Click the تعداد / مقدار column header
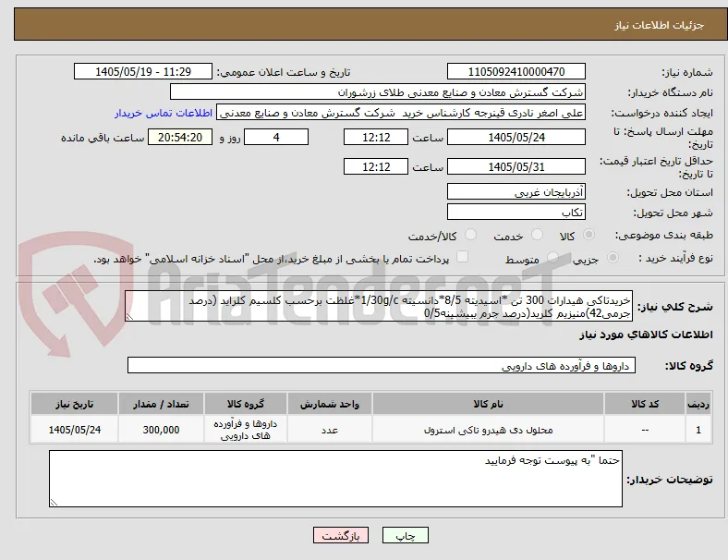This screenshot has height=560, width=728. click(x=161, y=404)
